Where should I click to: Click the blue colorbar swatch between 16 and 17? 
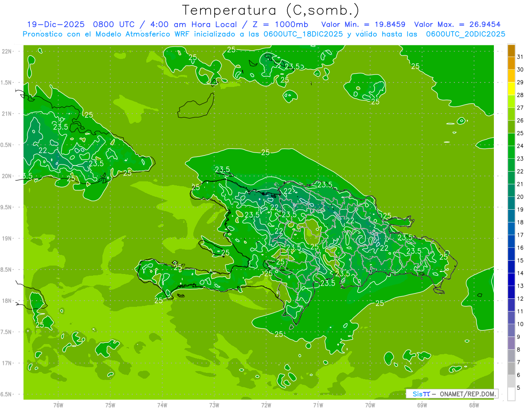(x=511, y=241)
